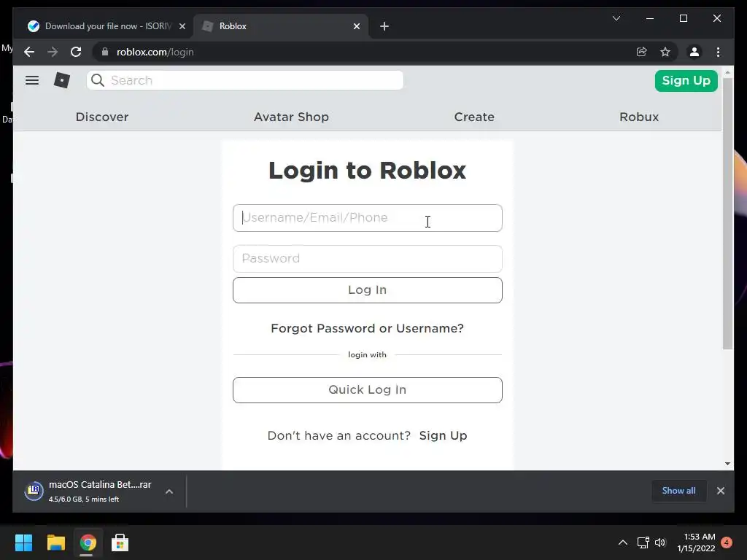The image size is (747, 560).
Task: Show hidden system tray icons
Action: pos(623,542)
